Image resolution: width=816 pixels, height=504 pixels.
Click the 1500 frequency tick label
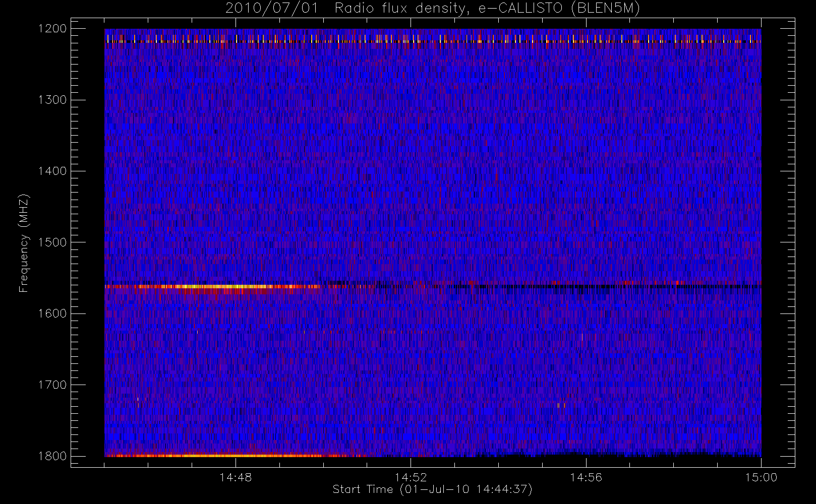click(x=52, y=242)
